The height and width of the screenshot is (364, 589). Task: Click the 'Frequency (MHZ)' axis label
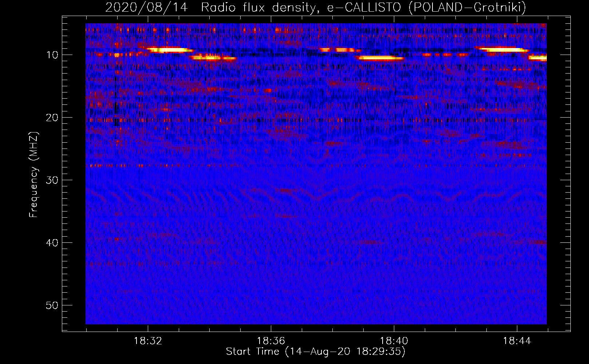pyautogui.click(x=33, y=175)
